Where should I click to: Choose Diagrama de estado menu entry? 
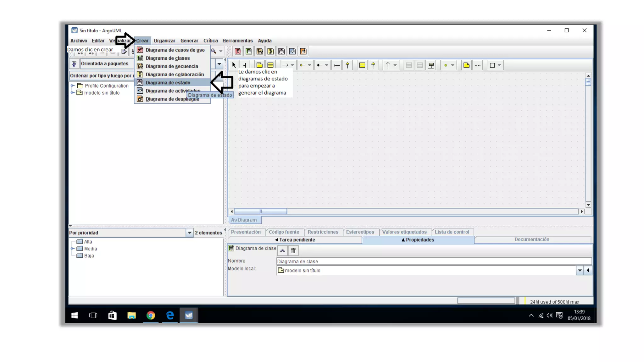pyautogui.click(x=168, y=83)
